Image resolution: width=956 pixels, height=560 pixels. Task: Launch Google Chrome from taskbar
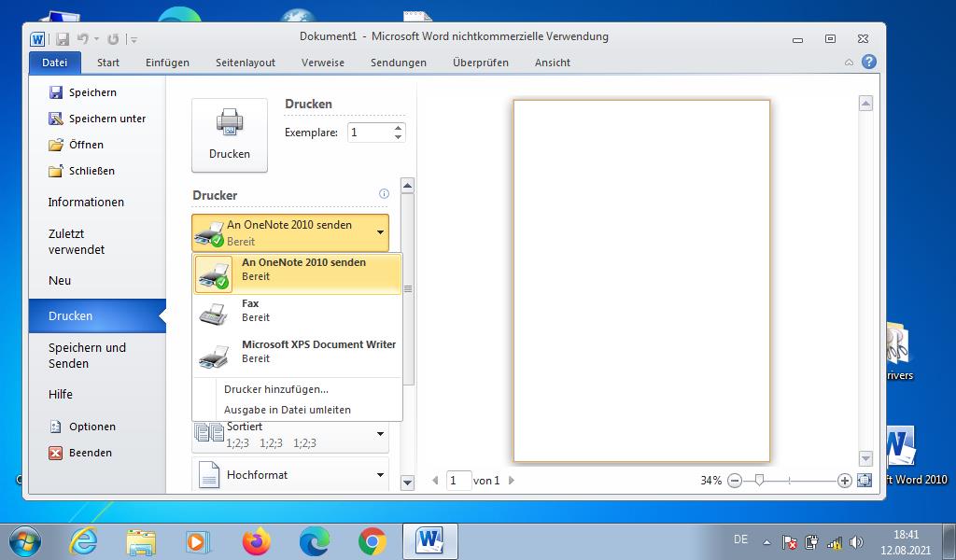(372, 541)
